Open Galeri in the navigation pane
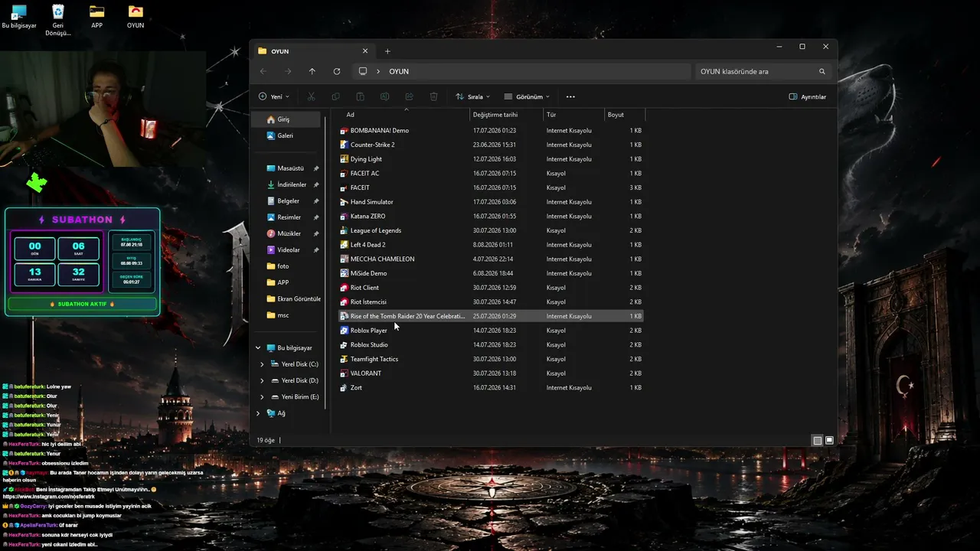Viewport: 980px width, 551px height. [x=286, y=135]
